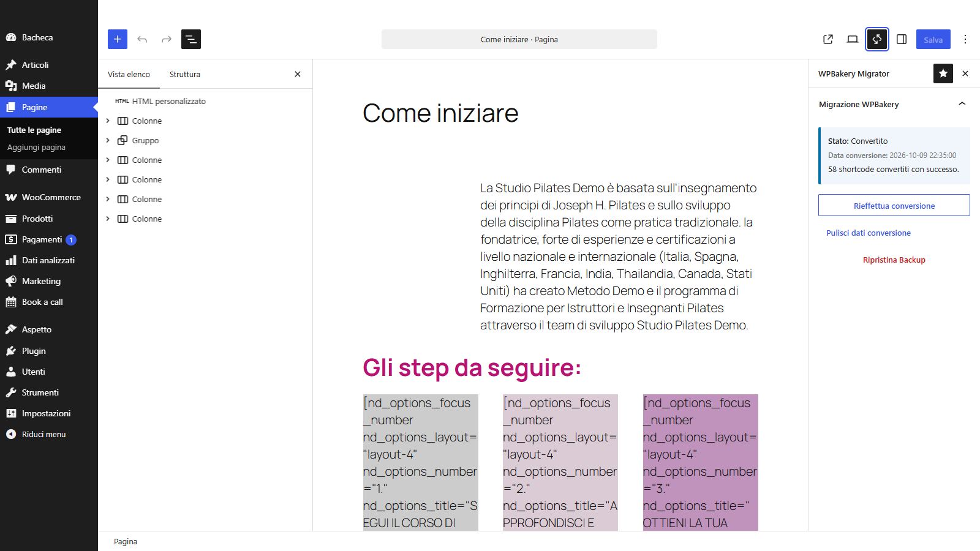Viewport: 980px width, 551px height.
Task: Click the Studio Pilates Demo paragraph
Action: click(x=619, y=257)
